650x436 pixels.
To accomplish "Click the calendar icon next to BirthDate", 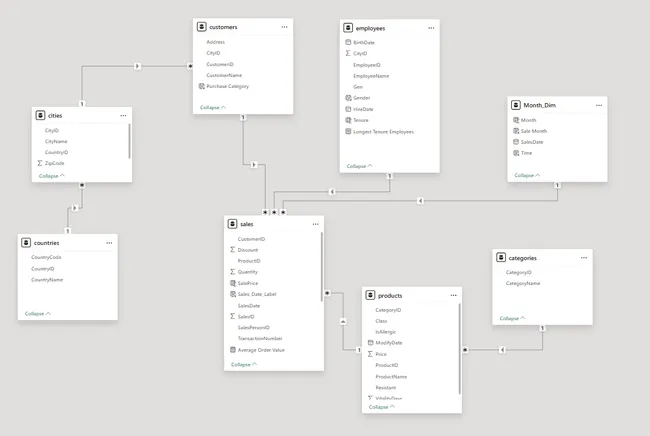I will [348, 42].
